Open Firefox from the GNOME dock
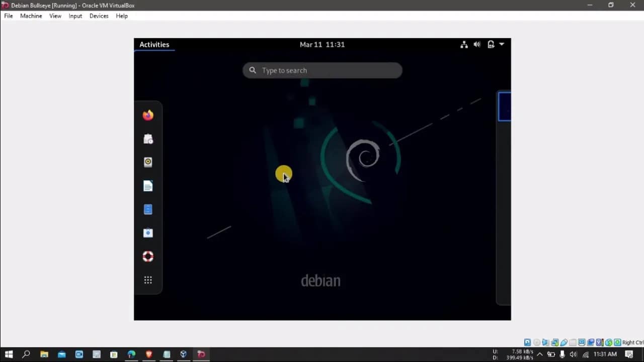The image size is (644, 362). pos(148,115)
